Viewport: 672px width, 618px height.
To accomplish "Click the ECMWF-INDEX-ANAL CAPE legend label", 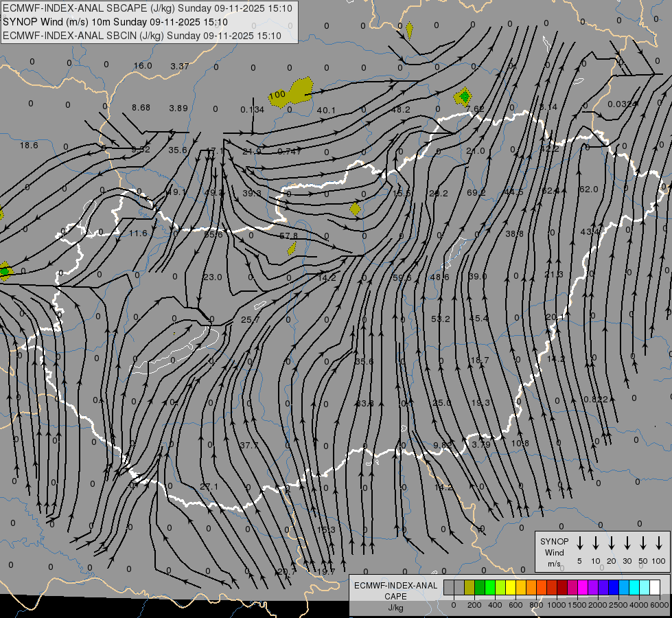I will [395, 591].
